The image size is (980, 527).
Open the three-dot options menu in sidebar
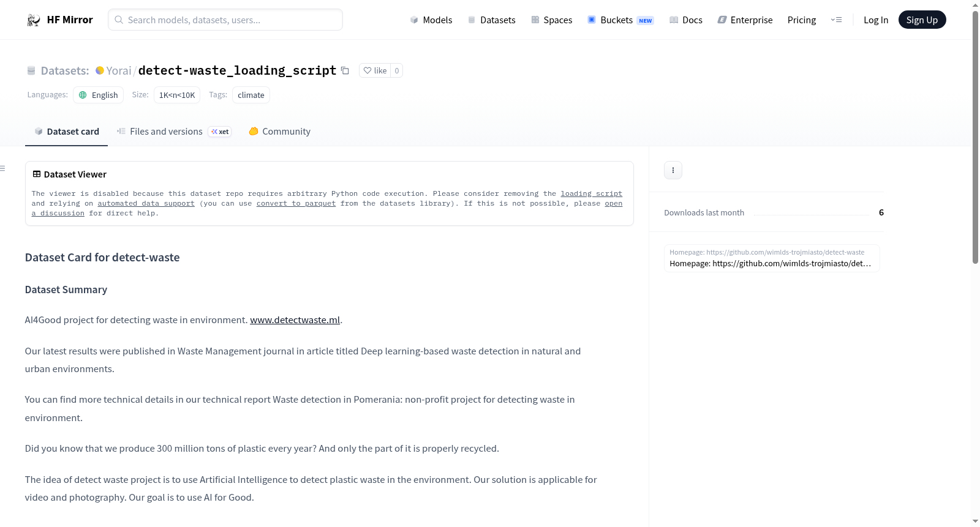tap(673, 170)
